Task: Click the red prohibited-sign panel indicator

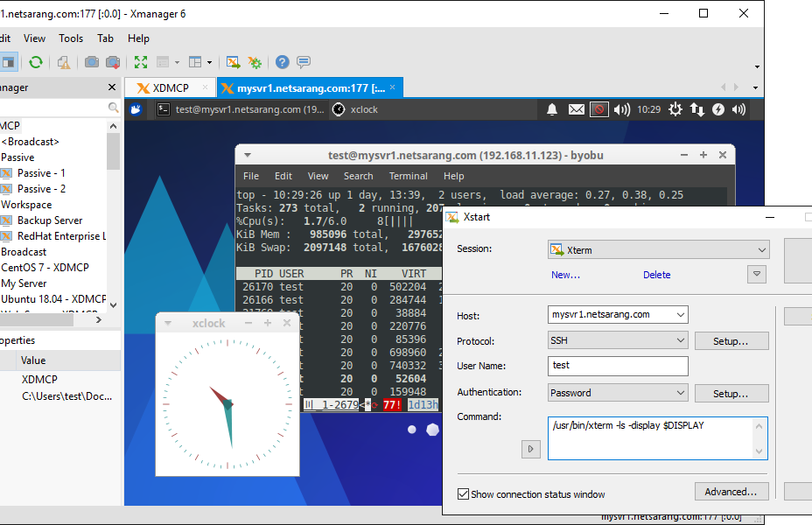Action: coord(599,109)
